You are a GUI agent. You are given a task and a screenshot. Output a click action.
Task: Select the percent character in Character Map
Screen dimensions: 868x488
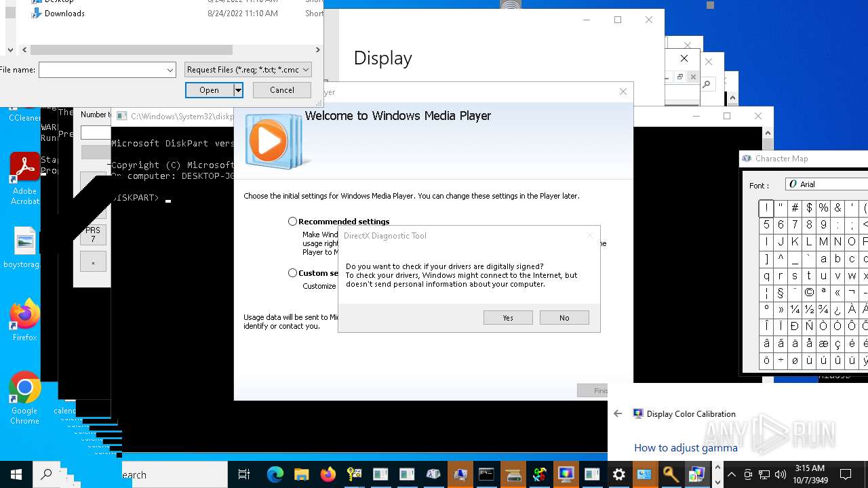coord(823,208)
